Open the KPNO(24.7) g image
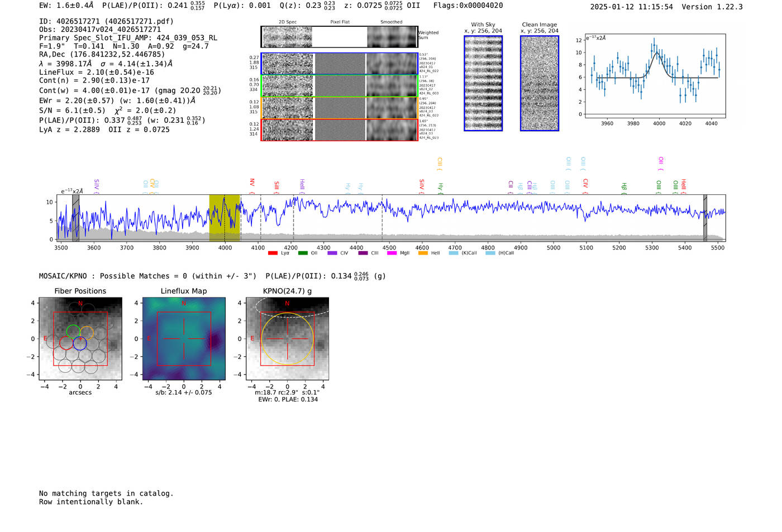Screen dimensions: 782x532 (287, 338)
